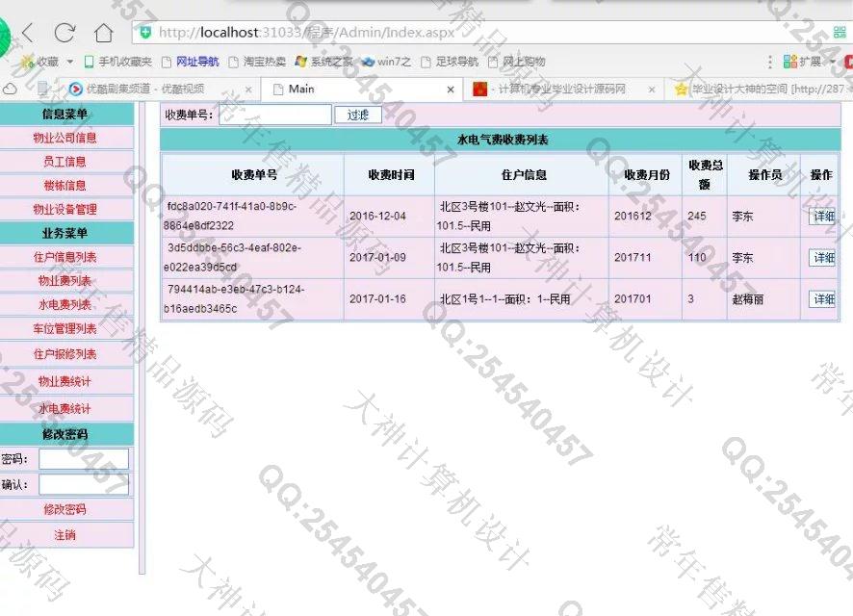Click the 收藏 favorites star icon
This screenshot has height=616, width=853.
tap(27, 62)
